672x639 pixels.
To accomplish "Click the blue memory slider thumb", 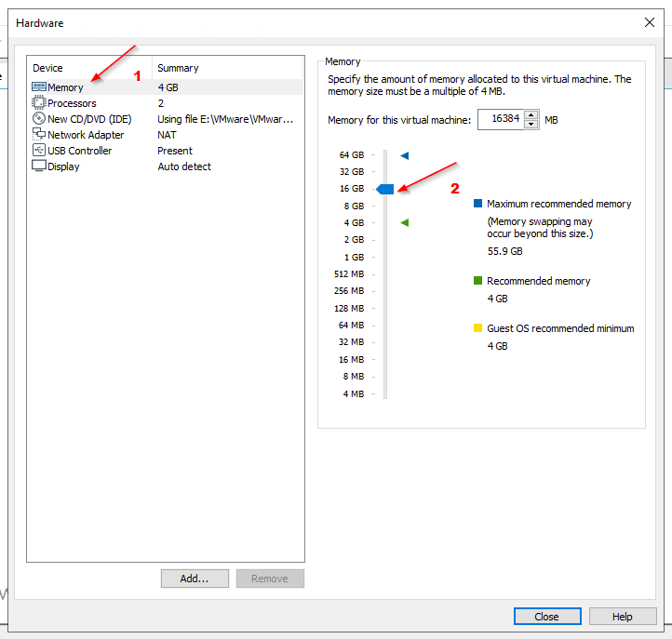I will [385, 189].
